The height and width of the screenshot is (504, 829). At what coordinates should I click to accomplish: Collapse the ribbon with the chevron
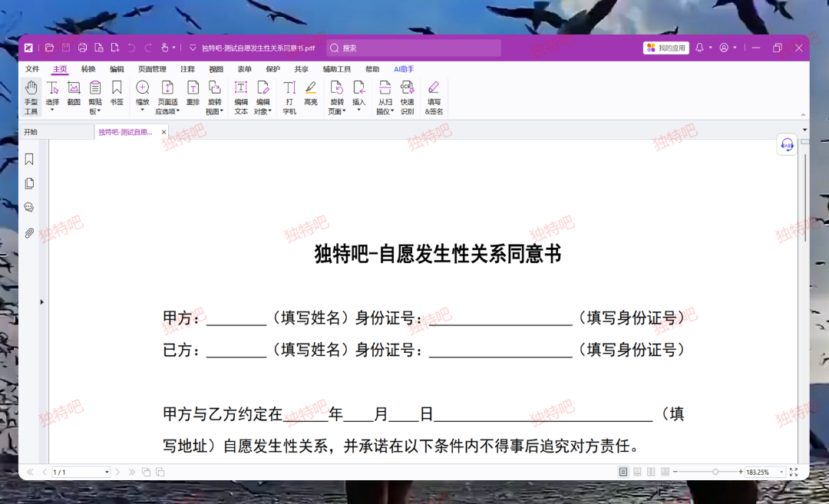(803, 114)
